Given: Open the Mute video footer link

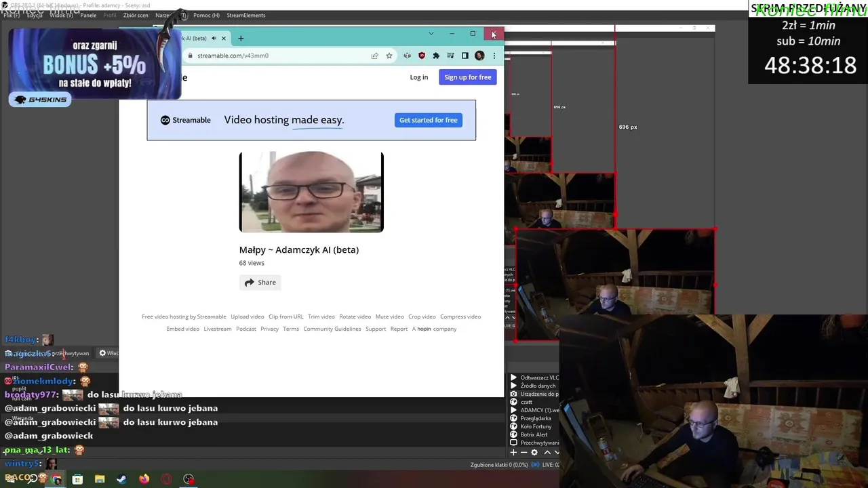Looking at the screenshot, I should [x=390, y=317].
